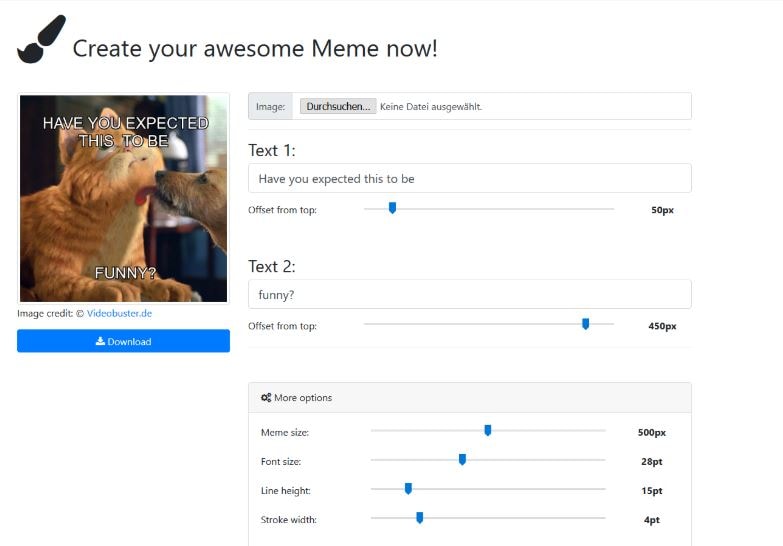Click Durchsuchen to choose an image file
The height and width of the screenshot is (546, 783).
338,106
